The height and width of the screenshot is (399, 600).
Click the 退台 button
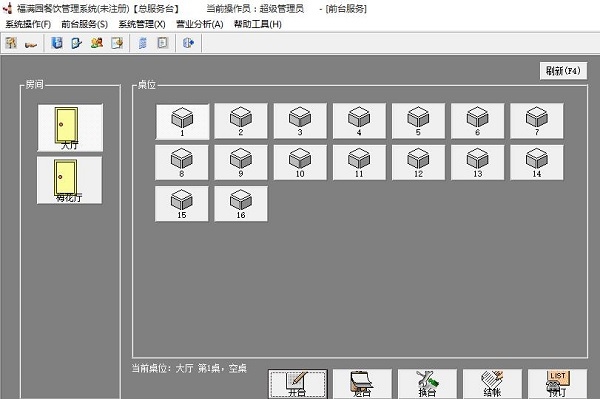click(362, 384)
